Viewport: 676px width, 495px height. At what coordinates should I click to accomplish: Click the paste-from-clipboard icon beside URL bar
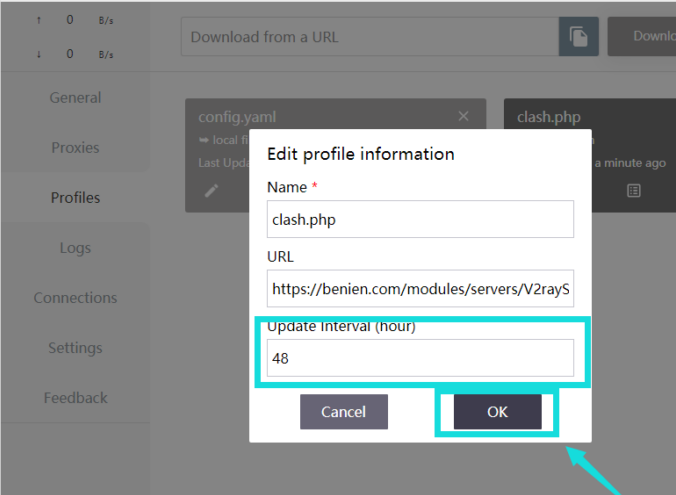point(578,37)
